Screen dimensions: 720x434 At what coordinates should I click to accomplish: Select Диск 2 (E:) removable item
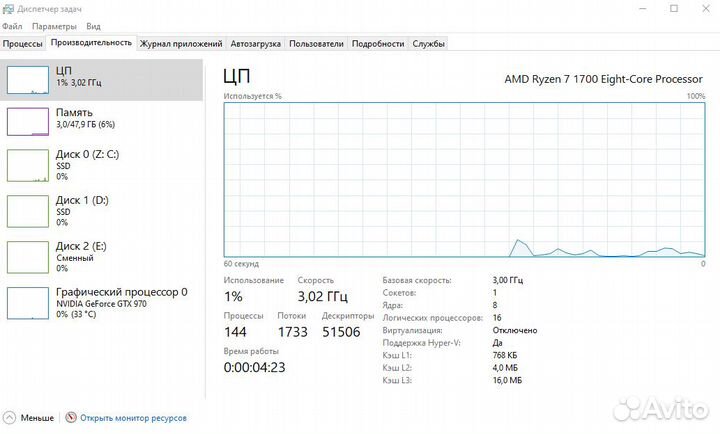pyautogui.click(x=101, y=257)
